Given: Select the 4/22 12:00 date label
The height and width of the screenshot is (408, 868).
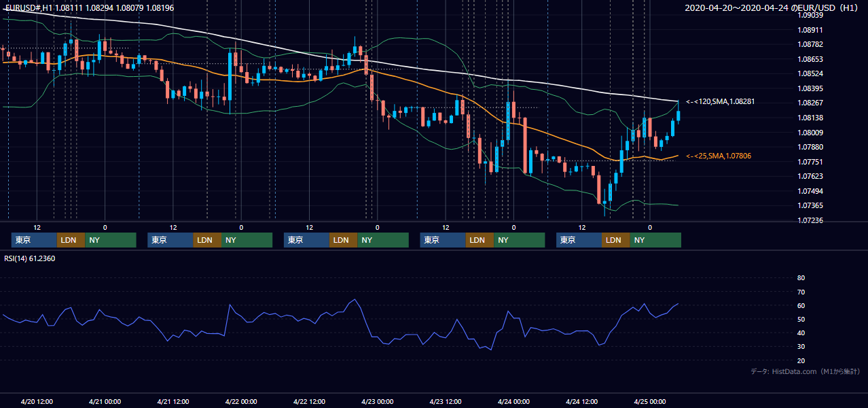Looking at the screenshot, I should [309, 401].
